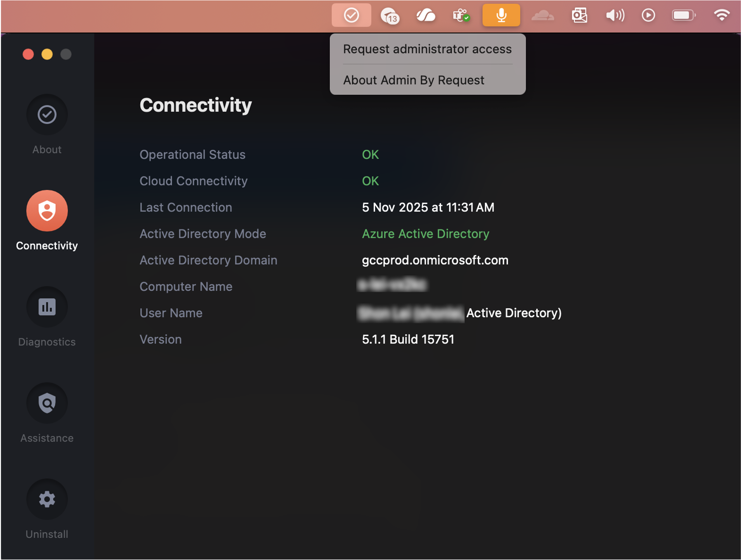Image resolution: width=741 pixels, height=560 pixels.
Task: Click the Computer Name label
Action: [x=186, y=287]
